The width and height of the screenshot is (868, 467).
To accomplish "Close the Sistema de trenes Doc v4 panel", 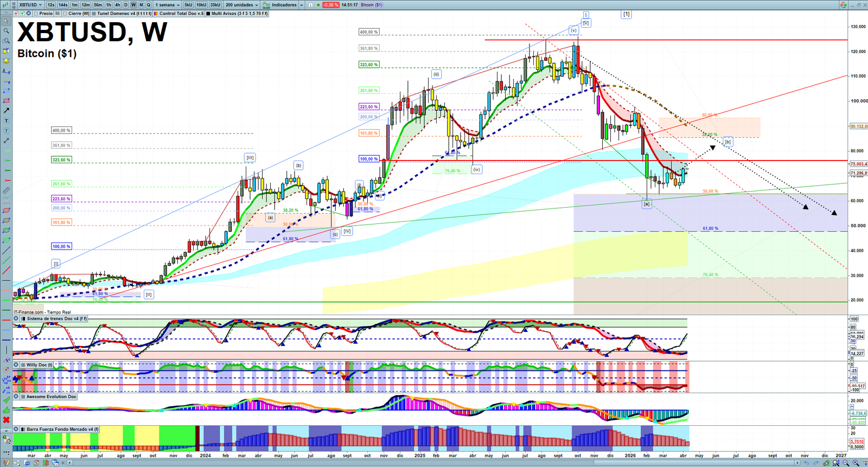I will pos(16,319).
